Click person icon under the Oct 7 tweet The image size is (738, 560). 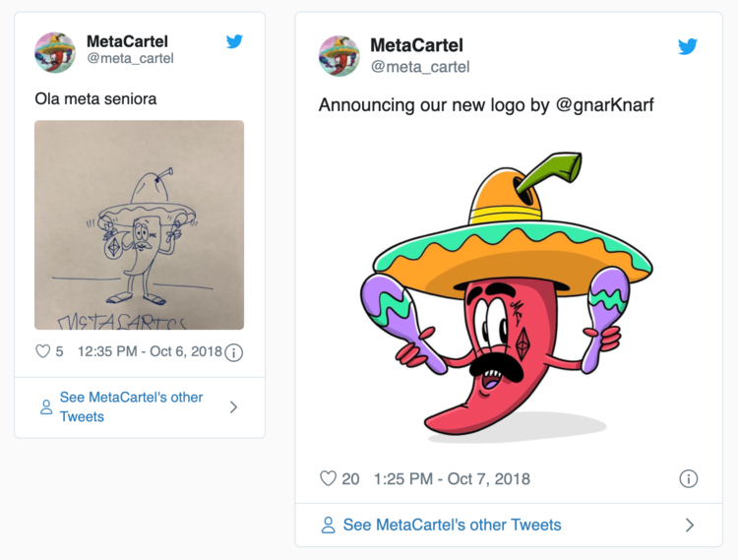coord(329,526)
